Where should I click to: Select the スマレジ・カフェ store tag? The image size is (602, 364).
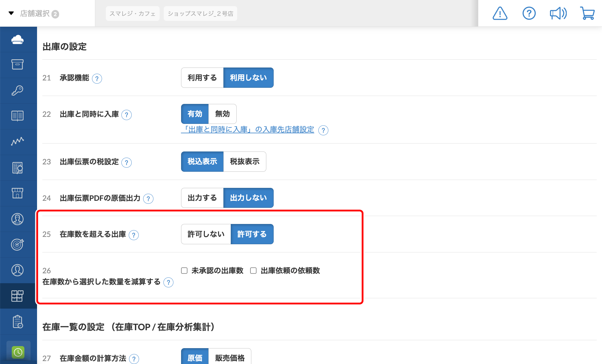133,14
